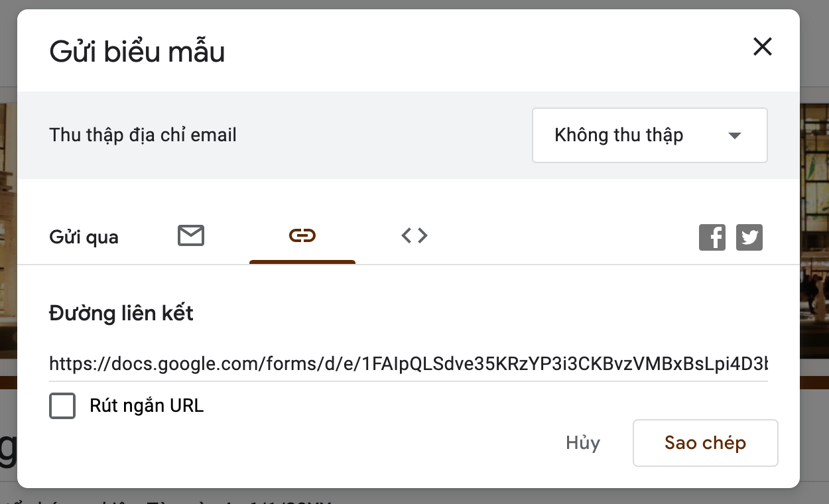Click the header image right of dialog
The width and height of the screenshot is (829, 504).
point(814,232)
